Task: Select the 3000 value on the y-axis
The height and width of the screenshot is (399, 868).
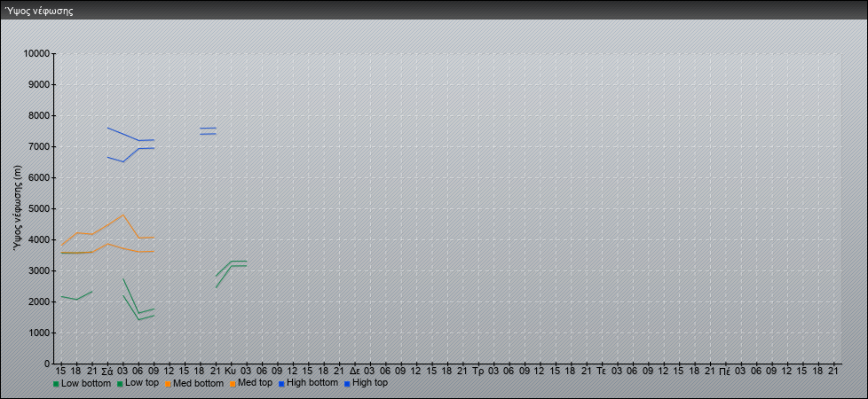Action: point(39,270)
